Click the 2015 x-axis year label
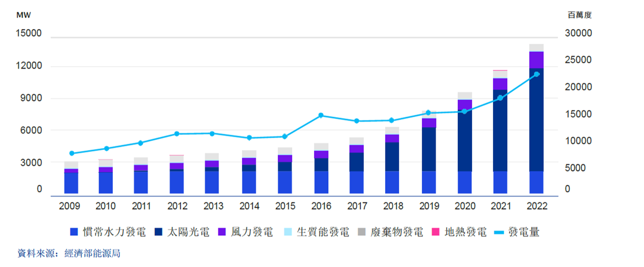644x267 pixels. click(x=285, y=206)
